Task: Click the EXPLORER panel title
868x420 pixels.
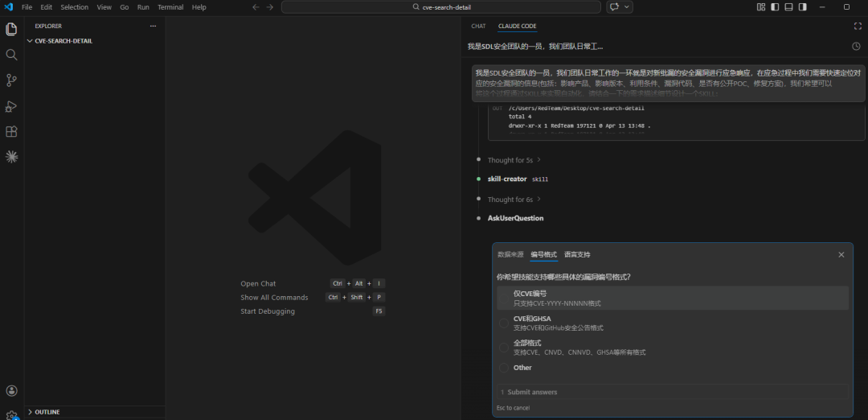Action: pos(48,26)
